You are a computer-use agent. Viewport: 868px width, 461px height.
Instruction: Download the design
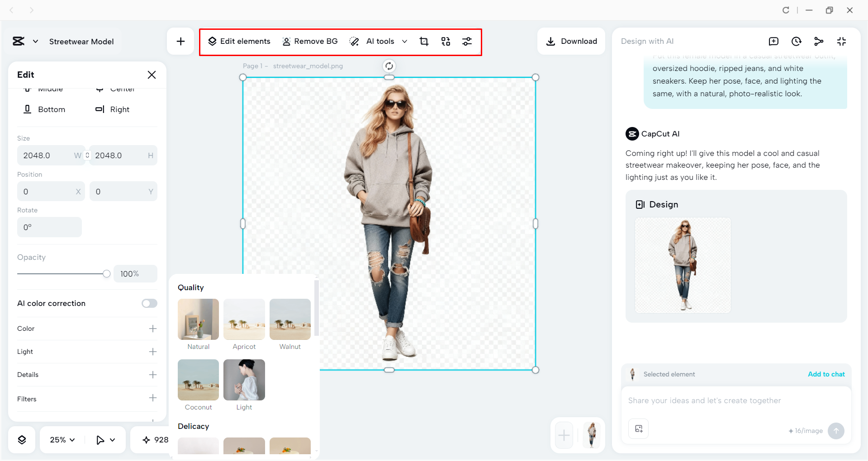571,42
